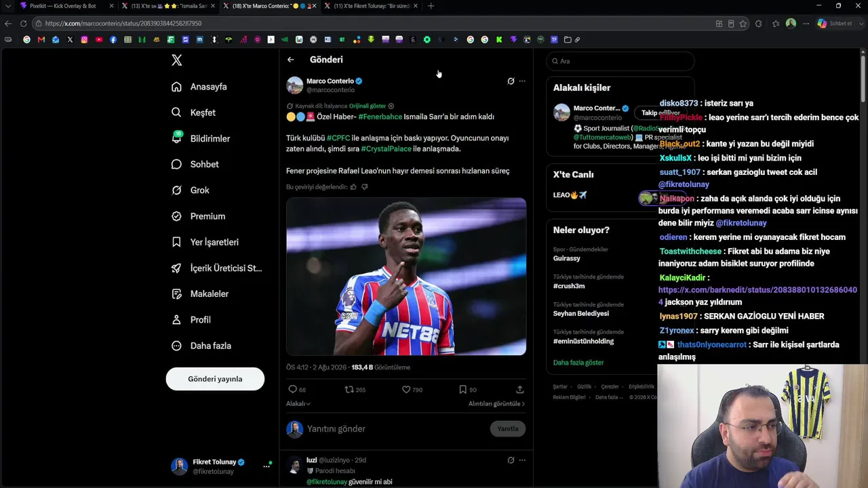Open the #Fenerbahce hashtag link

tap(380, 117)
